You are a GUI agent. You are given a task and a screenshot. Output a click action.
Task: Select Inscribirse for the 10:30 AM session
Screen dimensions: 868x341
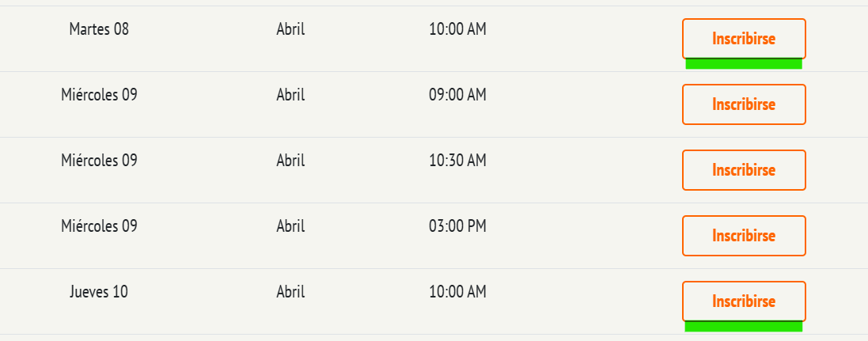tap(744, 170)
